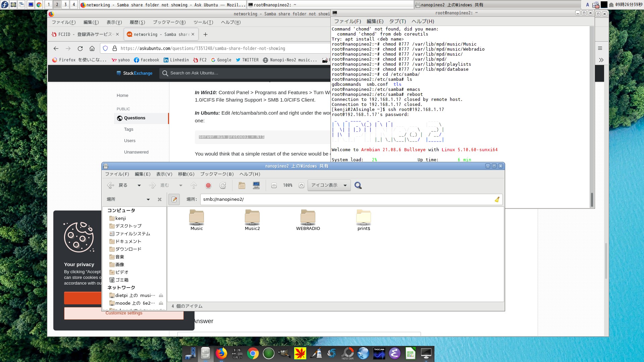The image size is (644, 362).
Task: Switch to workspace 3 in pager
Action: (x=65, y=4)
